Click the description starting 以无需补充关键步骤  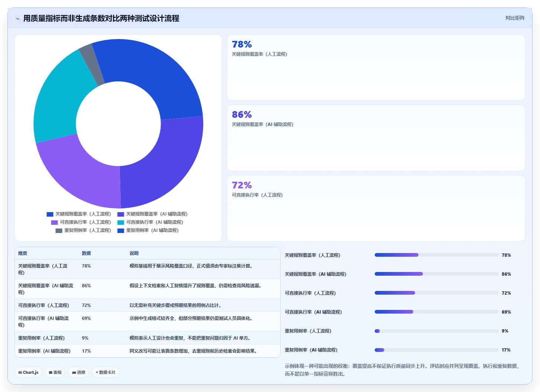176,305
